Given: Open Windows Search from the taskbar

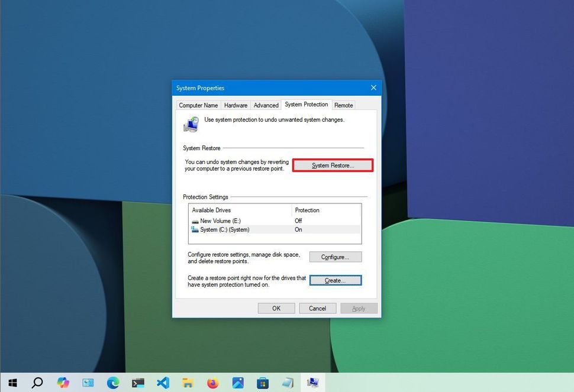Looking at the screenshot, I should [37, 383].
